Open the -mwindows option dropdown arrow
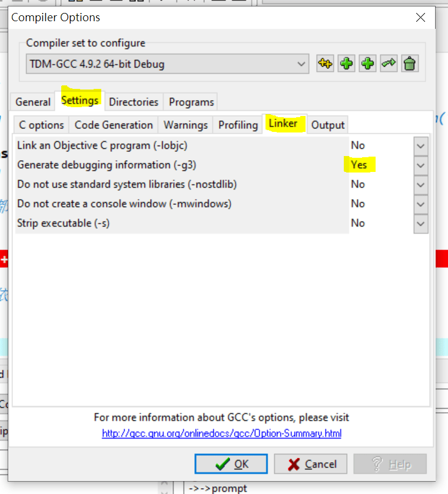448x494 pixels. tap(420, 204)
